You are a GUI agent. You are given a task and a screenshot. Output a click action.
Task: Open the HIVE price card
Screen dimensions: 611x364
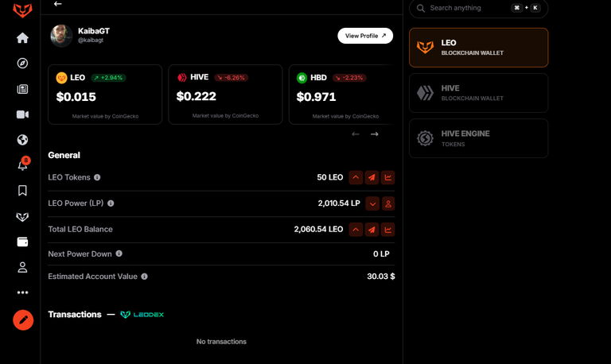[225, 95]
